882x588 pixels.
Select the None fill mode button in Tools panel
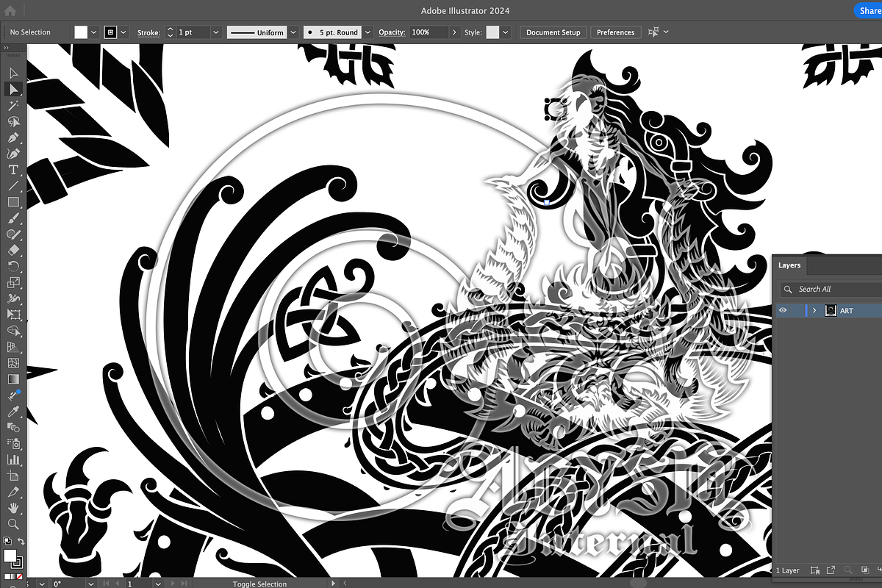[x=20, y=577]
